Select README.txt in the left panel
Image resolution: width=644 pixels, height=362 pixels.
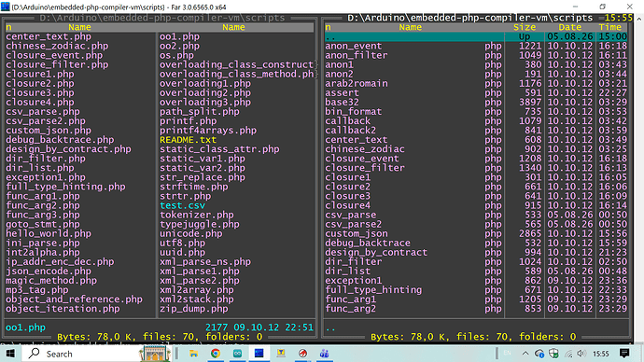188,140
